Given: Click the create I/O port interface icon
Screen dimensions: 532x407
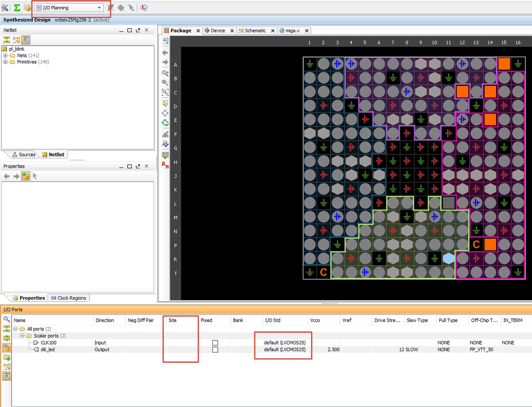Looking at the screenshot, I should point(7,357).
